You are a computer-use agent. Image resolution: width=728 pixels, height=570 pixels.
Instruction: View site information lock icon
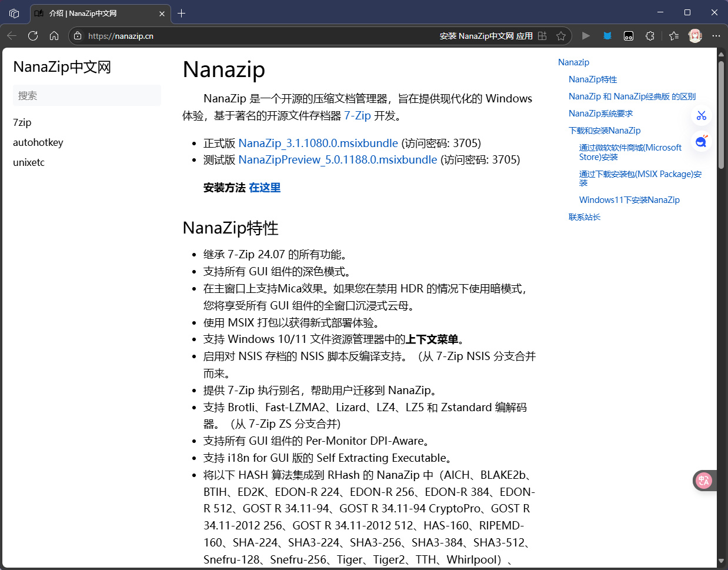tap(78, 36)
